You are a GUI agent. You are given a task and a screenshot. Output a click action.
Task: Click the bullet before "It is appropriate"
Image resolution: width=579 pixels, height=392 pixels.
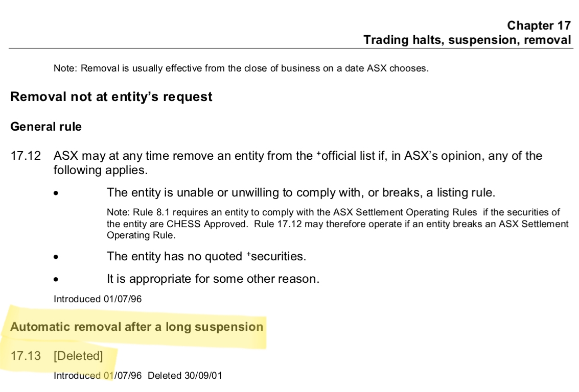coord(59,280)
